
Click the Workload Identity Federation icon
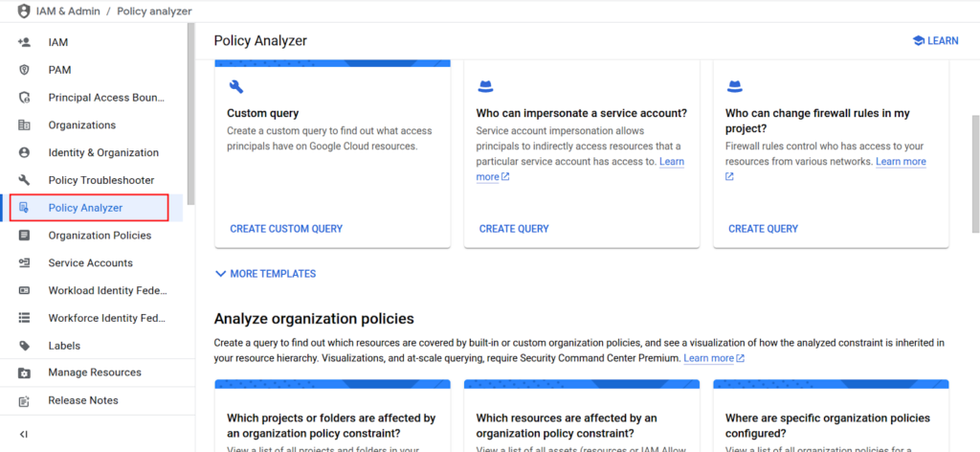(24, 290)
